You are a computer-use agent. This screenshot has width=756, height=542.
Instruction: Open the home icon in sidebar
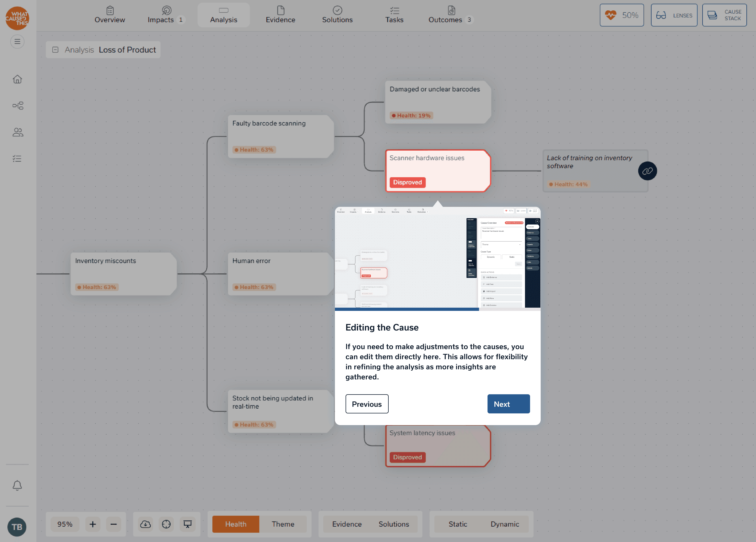(17, 79)
